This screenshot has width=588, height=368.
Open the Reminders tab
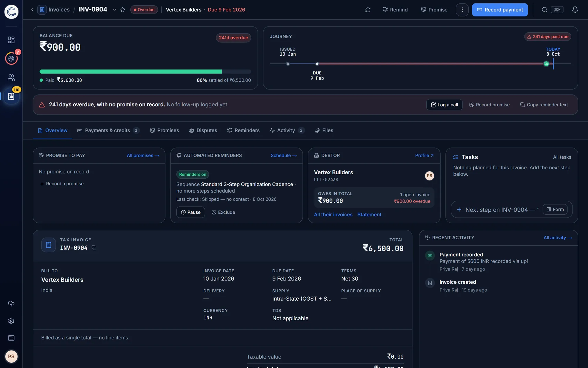(243, 130)
